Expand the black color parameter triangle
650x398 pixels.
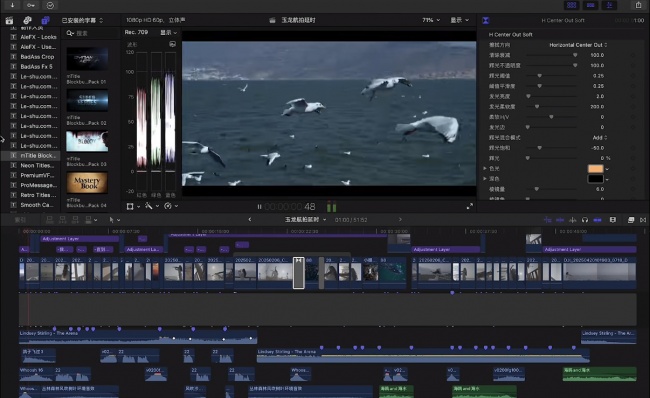click(x=485, y=179)
